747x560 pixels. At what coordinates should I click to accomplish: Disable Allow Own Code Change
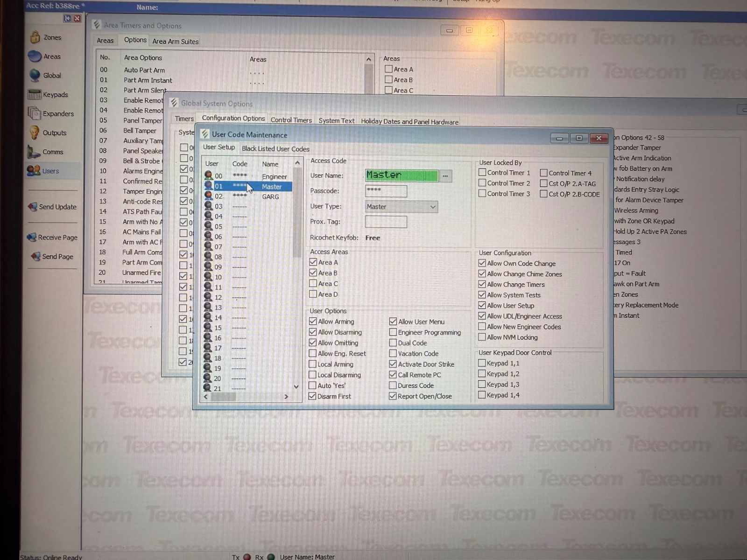(482, 263)
